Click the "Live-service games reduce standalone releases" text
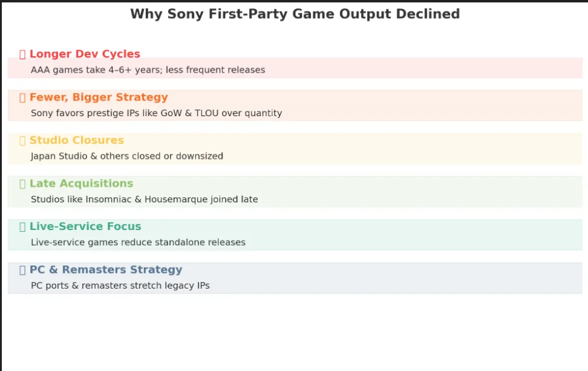The width and height of the screenshot is (588, 371). click(138, 243)
